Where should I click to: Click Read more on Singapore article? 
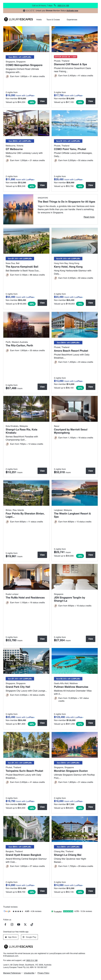click(x=89, y=217)
